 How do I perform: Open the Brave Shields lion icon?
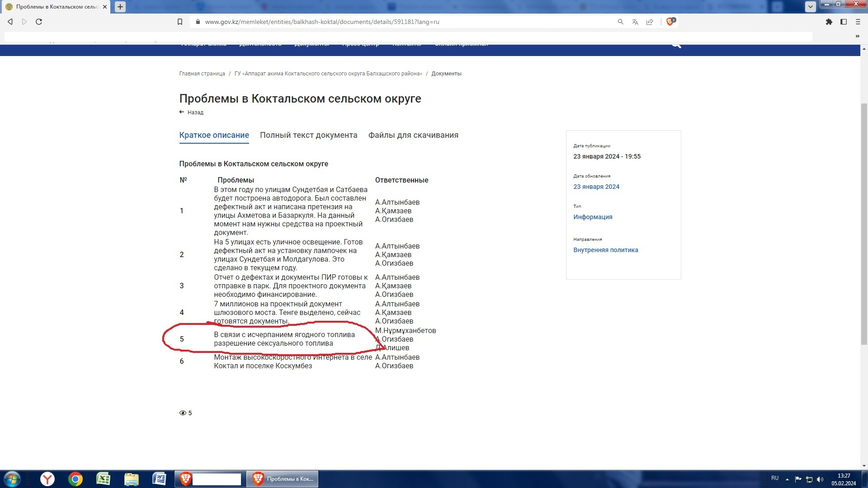[670, 22]
